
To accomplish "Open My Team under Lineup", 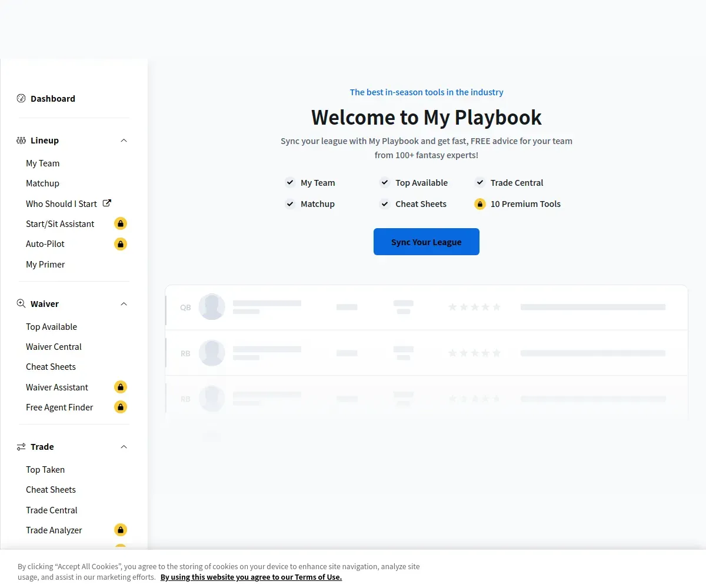I will (x=43, y=163).
